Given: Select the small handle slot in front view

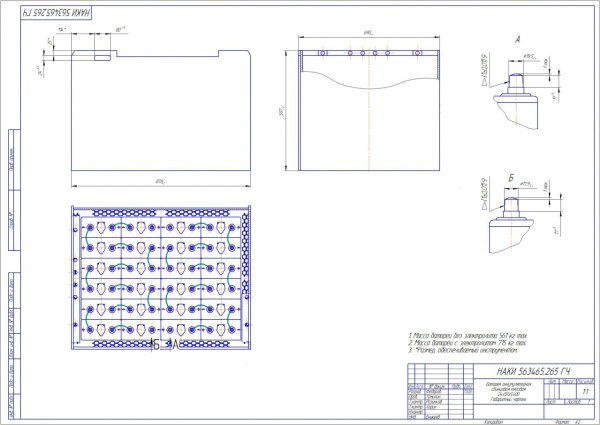Looking at the screenshot, I should coord(103,58).
